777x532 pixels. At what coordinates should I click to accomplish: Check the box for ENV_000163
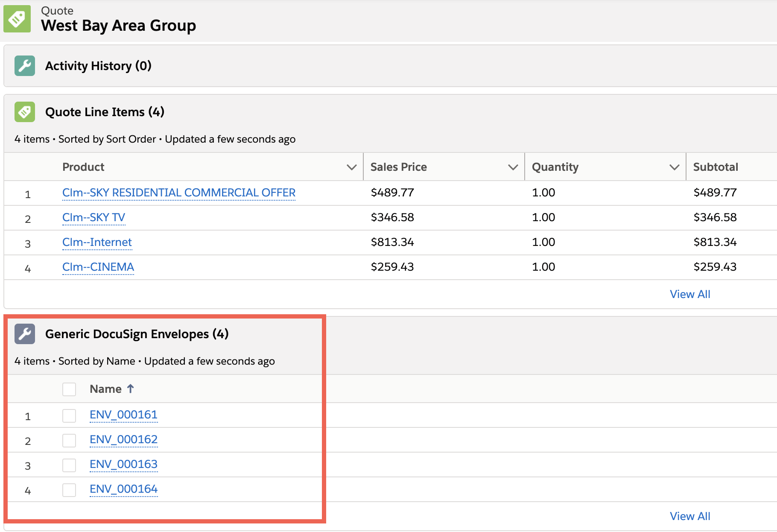point(69,465)
